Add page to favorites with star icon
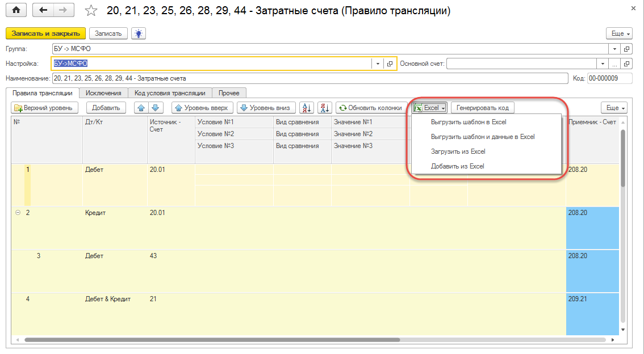Image resolution: width=644 pixels, height=354 pixels. coord(90,11)
